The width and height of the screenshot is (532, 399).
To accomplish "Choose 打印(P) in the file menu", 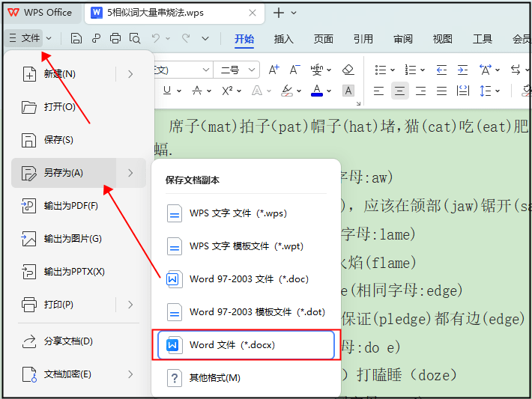I will pos(64,305).
